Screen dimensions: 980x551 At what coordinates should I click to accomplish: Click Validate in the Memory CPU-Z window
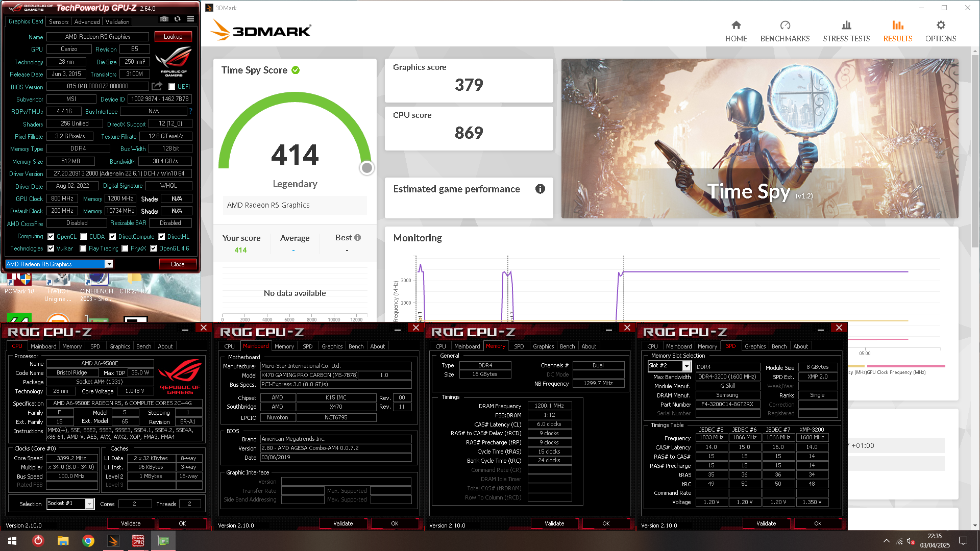pos(554,523)
